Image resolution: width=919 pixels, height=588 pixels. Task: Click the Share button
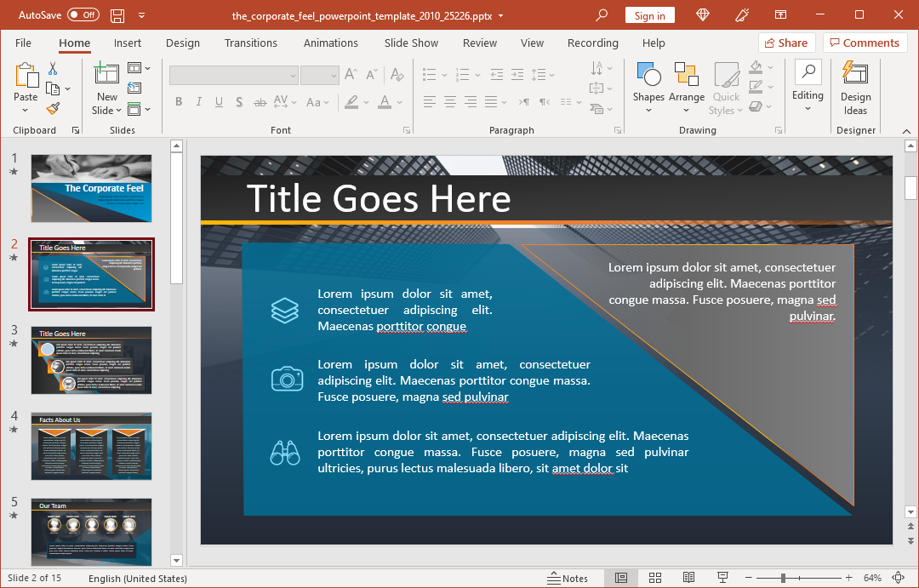click(786, 43)
